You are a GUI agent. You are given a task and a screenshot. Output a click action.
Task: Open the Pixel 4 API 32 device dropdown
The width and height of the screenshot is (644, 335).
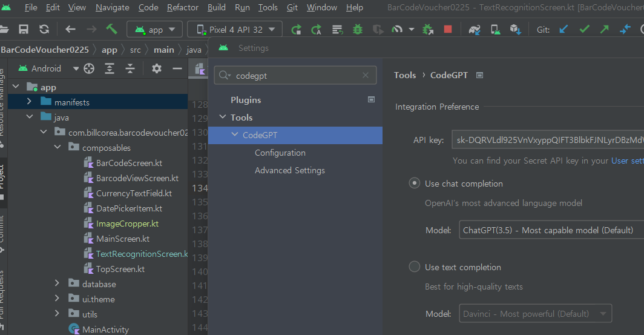point(235,30)
